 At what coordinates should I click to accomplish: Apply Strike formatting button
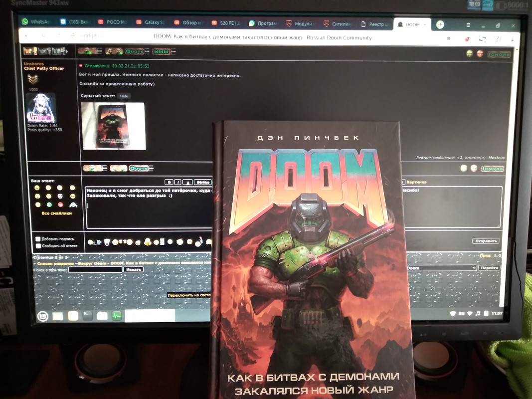[x=202, y=182]
